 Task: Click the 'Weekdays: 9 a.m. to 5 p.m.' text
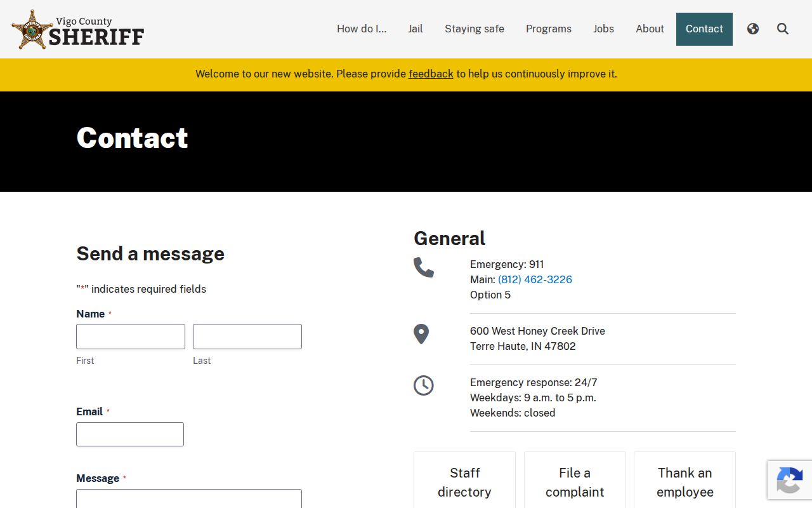(533, 398)
